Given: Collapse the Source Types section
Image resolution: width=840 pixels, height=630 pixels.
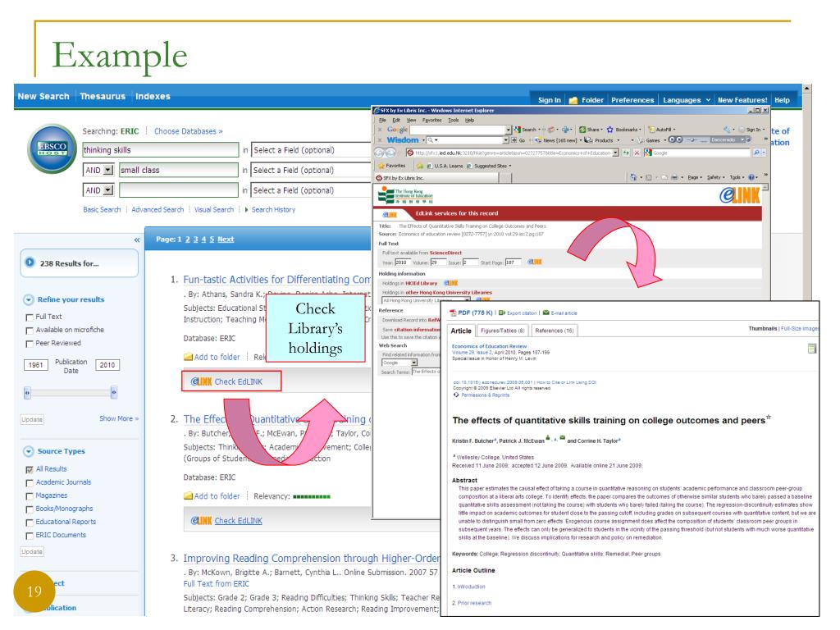Looking at the screenshot, I should (29, 452).
